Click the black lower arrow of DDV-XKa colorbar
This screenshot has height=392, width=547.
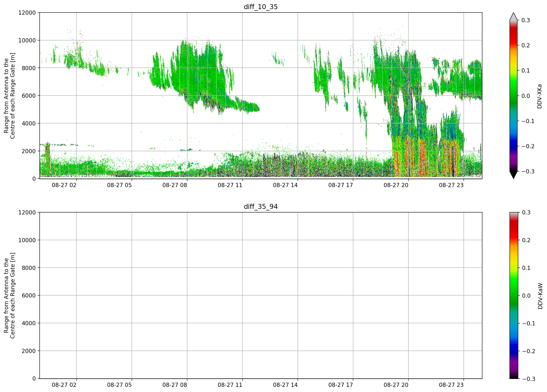[513, 175]
